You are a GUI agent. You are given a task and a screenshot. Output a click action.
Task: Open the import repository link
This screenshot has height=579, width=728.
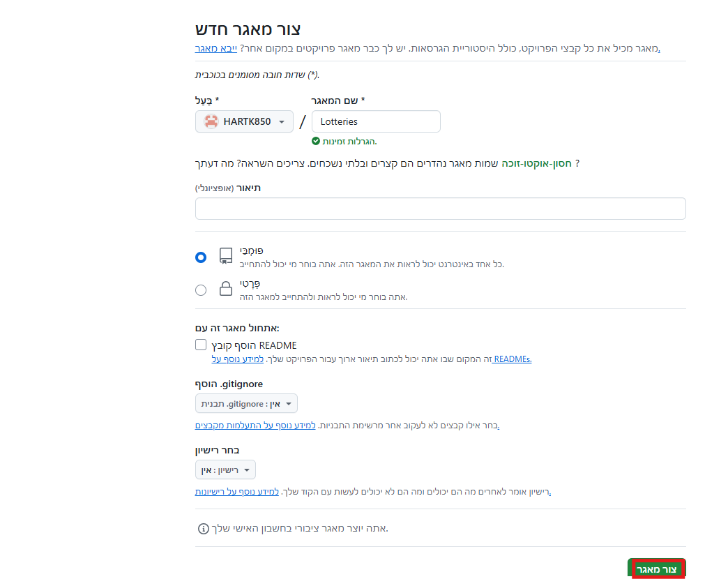point(216,48)
